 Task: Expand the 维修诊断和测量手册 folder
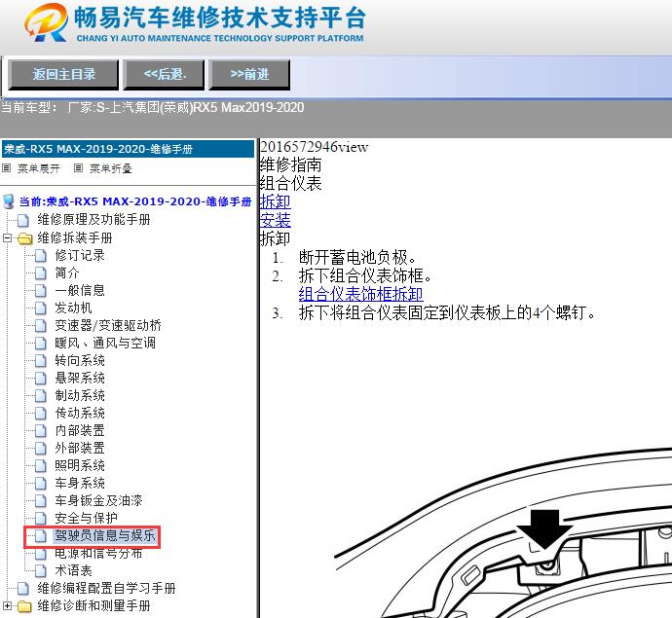(x=7, y=606)
